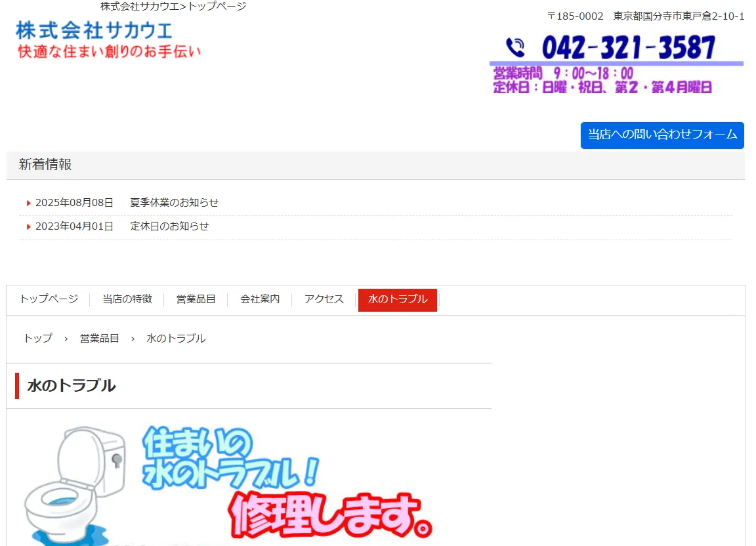Call the phone number 042-321-3587
This screenshot has width=756, height=546.
pos(628,48)
